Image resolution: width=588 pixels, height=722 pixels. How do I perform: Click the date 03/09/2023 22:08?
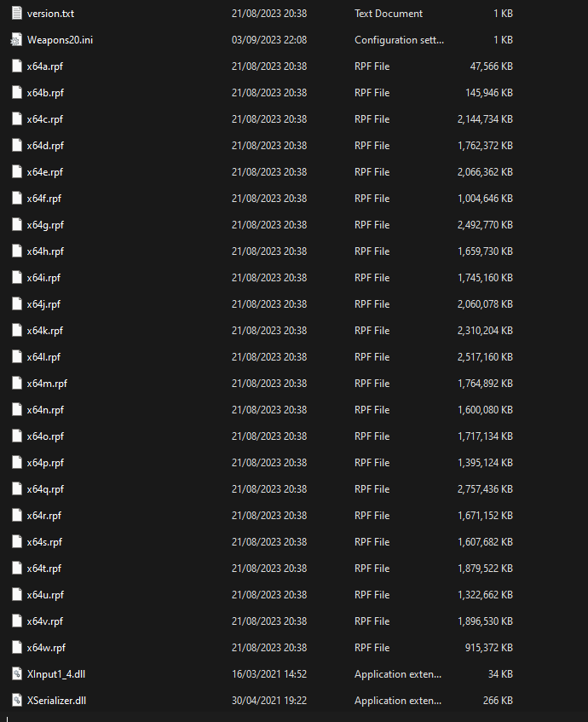click(269, 40)
